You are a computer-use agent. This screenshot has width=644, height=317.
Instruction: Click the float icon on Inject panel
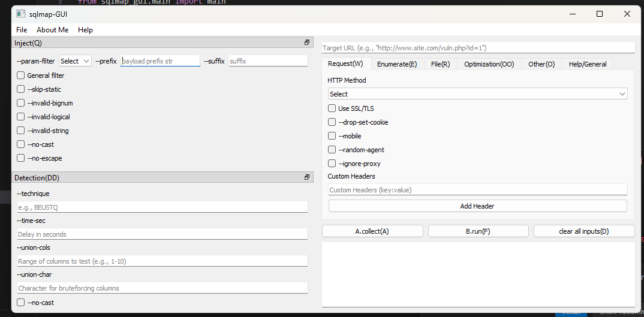307,43
